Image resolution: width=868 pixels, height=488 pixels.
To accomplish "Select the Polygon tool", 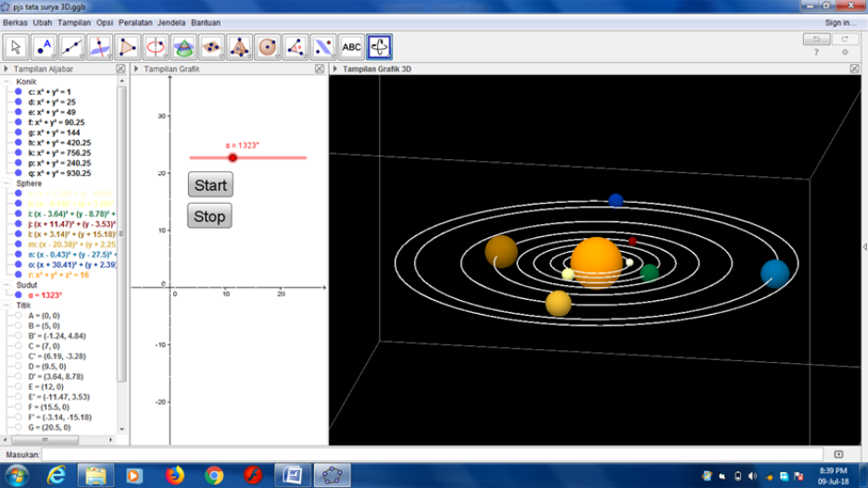I will [128, 46].
